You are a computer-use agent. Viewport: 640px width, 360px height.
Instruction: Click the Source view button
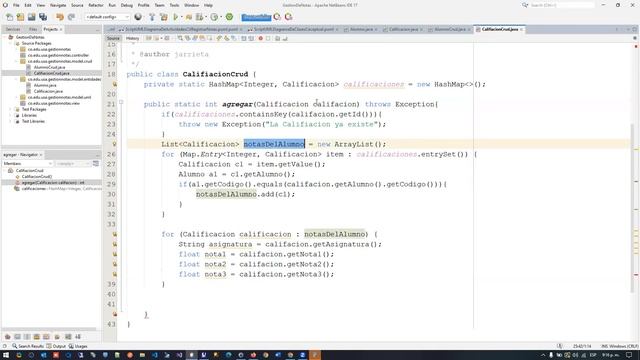[113, 38]
